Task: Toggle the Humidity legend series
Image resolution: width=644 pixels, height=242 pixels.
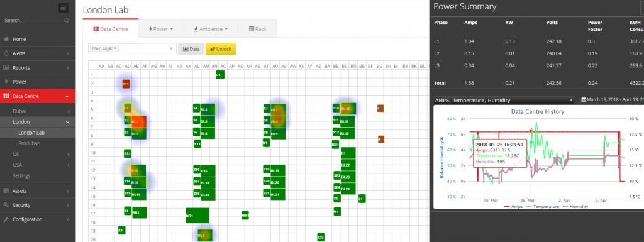Action: [x=575, y=206]
